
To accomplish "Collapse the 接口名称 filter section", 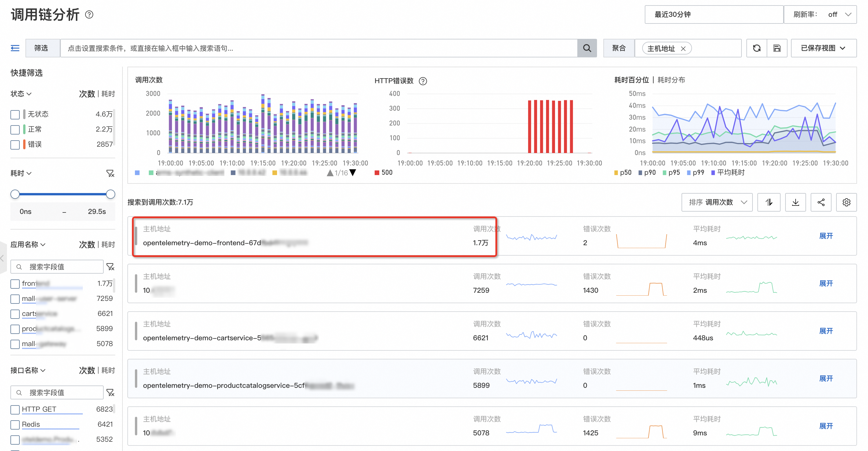I will pyautogui.click(x=28, y=370).
